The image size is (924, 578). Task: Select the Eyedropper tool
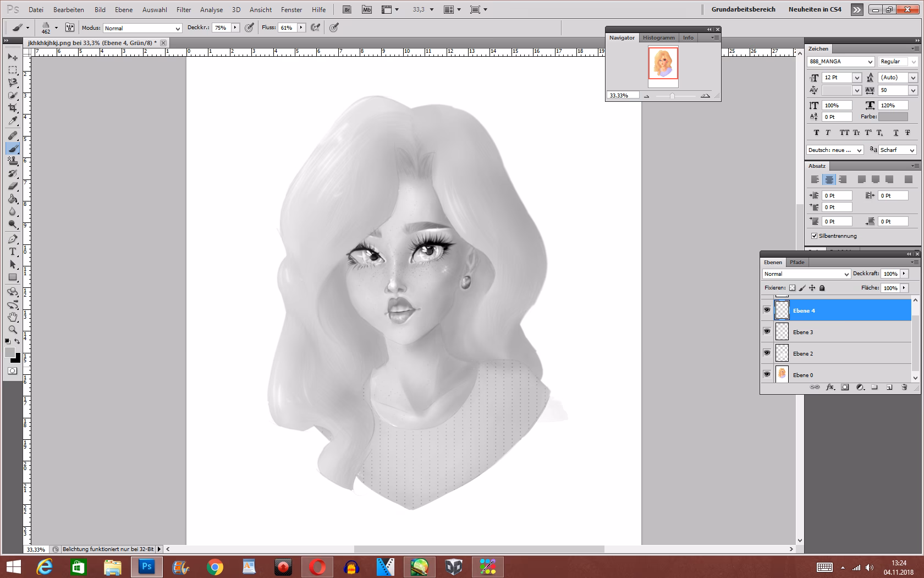point(13,121)
